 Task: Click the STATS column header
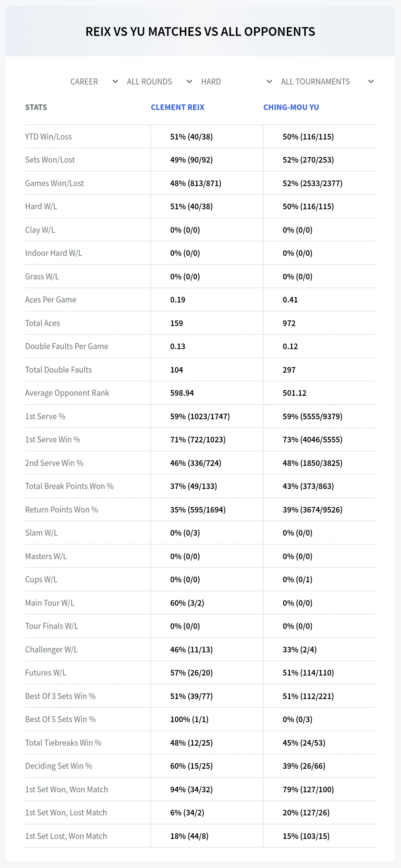pyautogui.click(x=36, y=107)
